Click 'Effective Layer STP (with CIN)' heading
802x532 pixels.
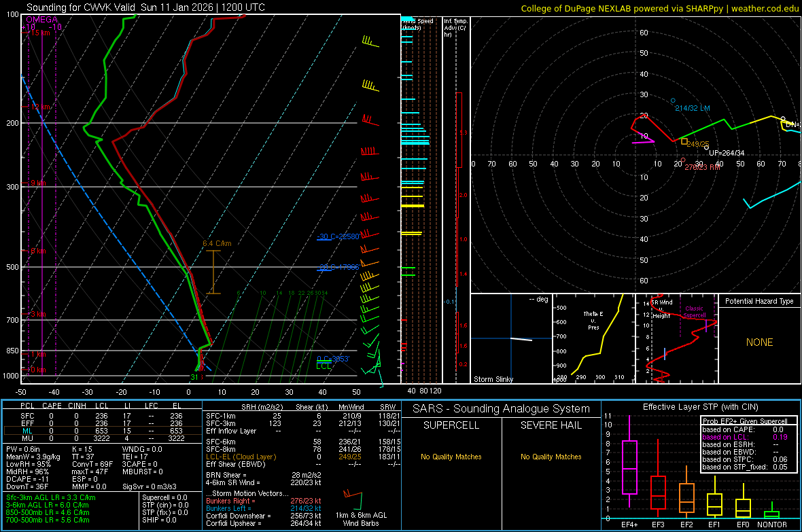700,407
